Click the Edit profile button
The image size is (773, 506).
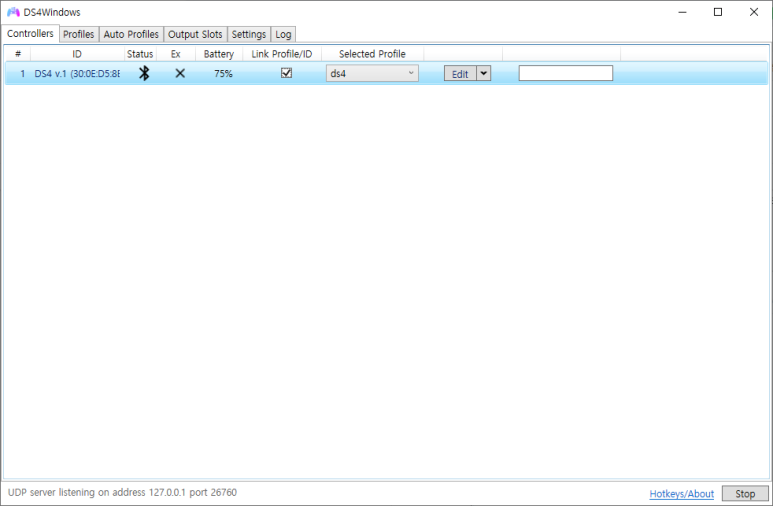(460, 73)
